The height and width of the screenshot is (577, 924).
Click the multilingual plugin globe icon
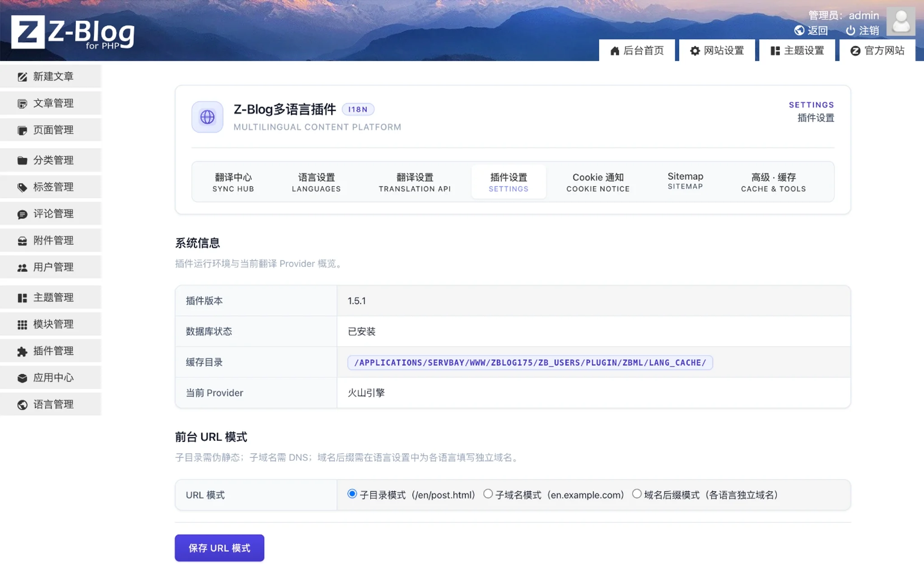click(x=207, y=117)
